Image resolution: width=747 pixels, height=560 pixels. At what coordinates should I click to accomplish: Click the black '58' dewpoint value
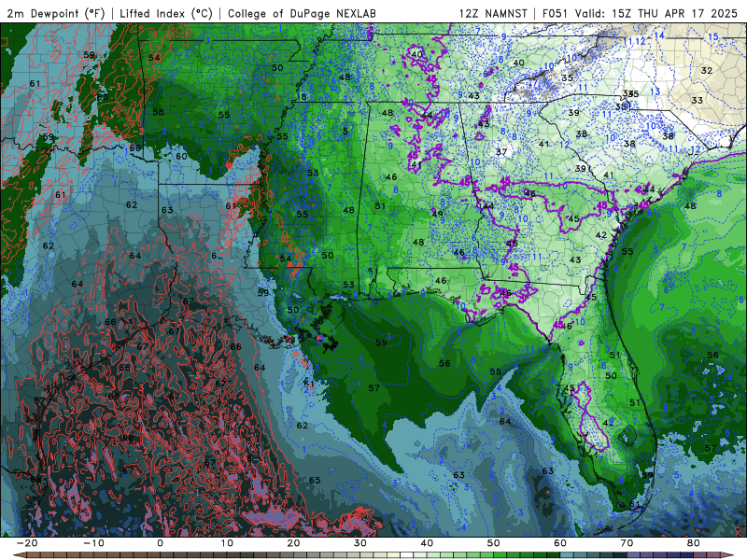(x=158, y=112)
